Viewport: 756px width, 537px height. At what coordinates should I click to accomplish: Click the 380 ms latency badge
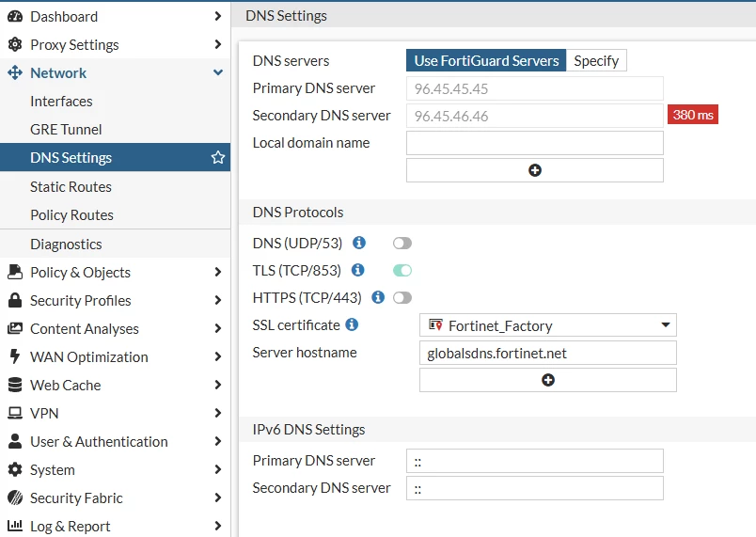click(x=693, y=115)
